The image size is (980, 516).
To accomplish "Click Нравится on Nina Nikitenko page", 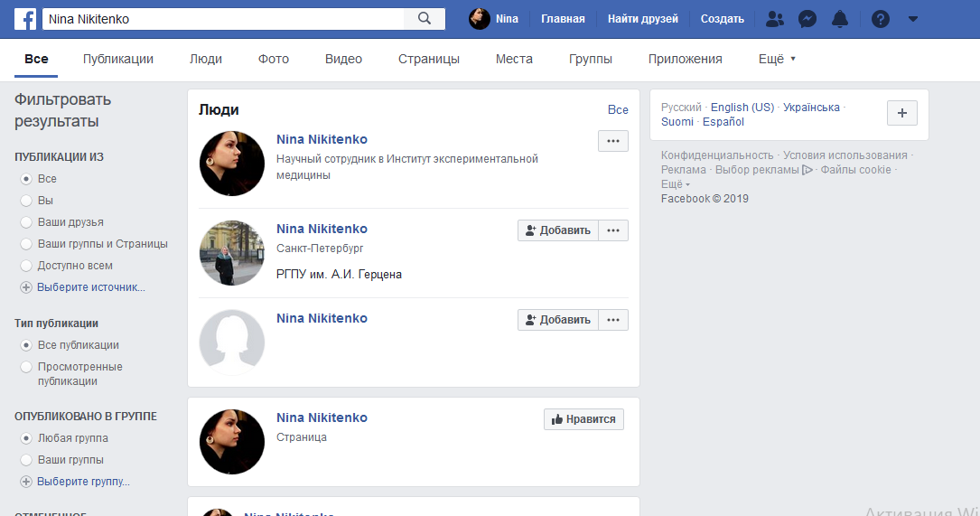I will click(583, 419).
